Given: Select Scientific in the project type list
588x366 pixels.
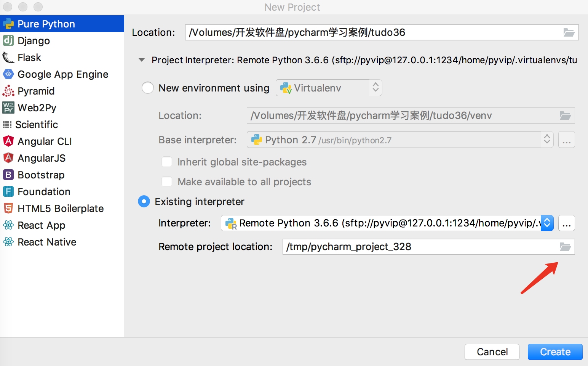Looking at the screenshot, I should pos(37,125).
